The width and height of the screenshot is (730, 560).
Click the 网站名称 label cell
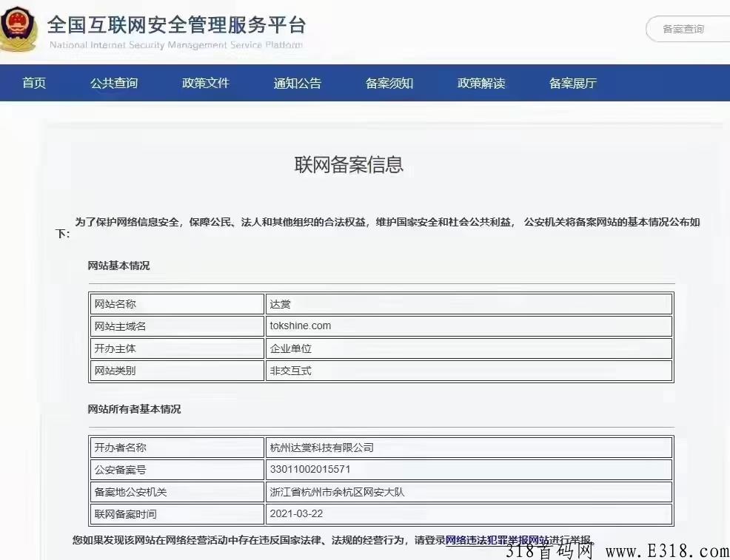(177, 304)
